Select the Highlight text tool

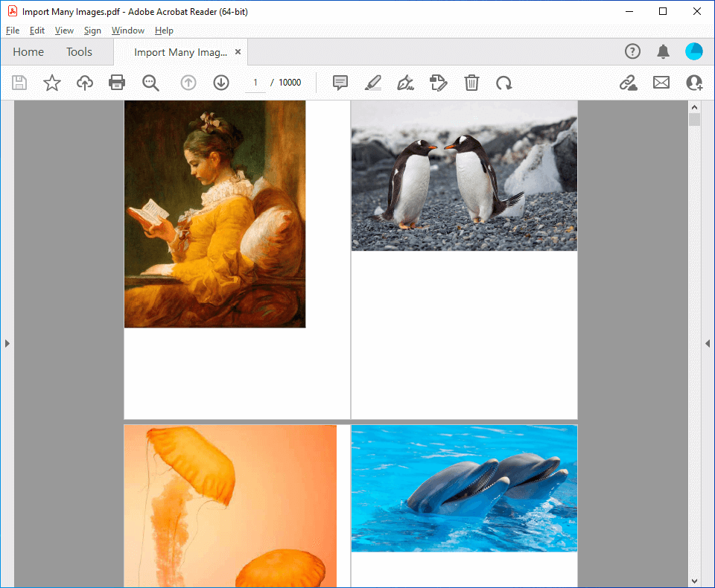(373, 83)
